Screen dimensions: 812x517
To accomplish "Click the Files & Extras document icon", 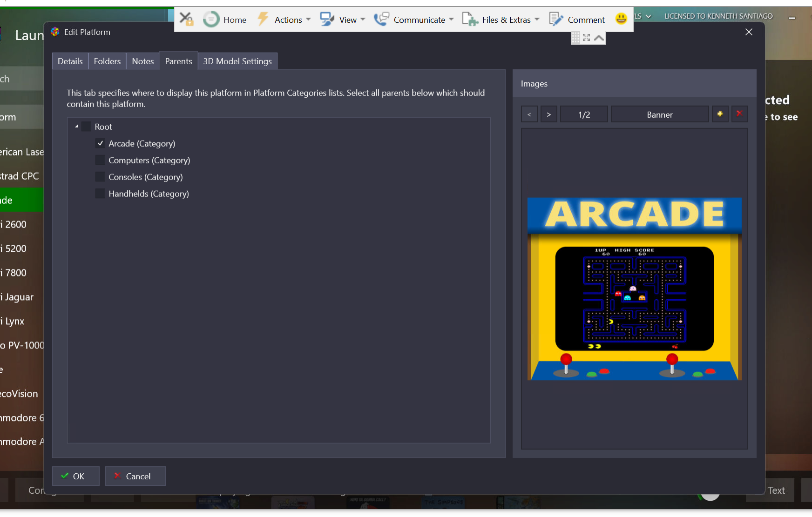I will pyautogui.click(x=470, y=19).
